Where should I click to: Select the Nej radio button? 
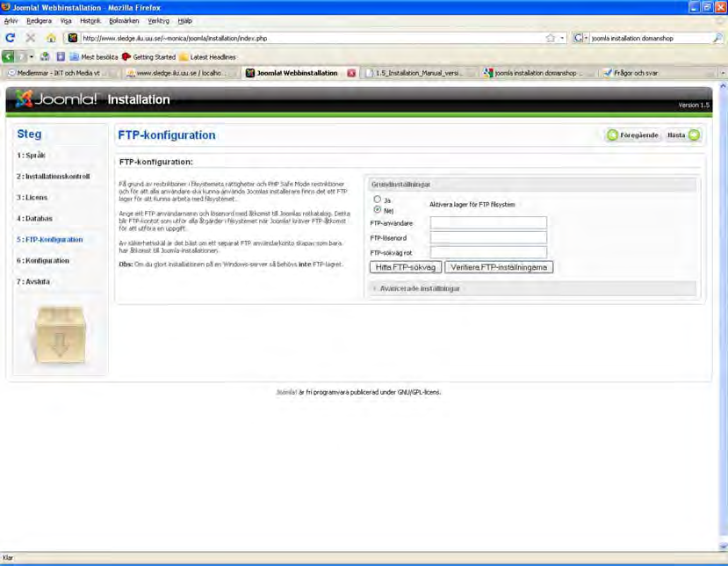377,210
